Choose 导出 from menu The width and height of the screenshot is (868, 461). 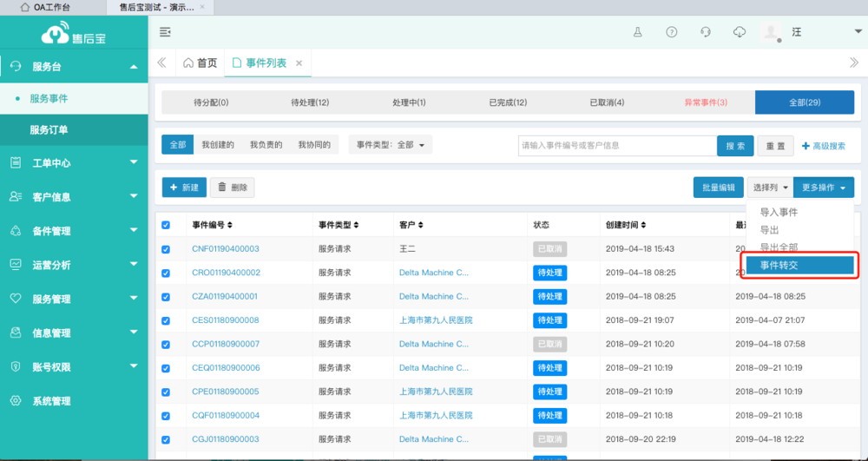pos(769,230)
